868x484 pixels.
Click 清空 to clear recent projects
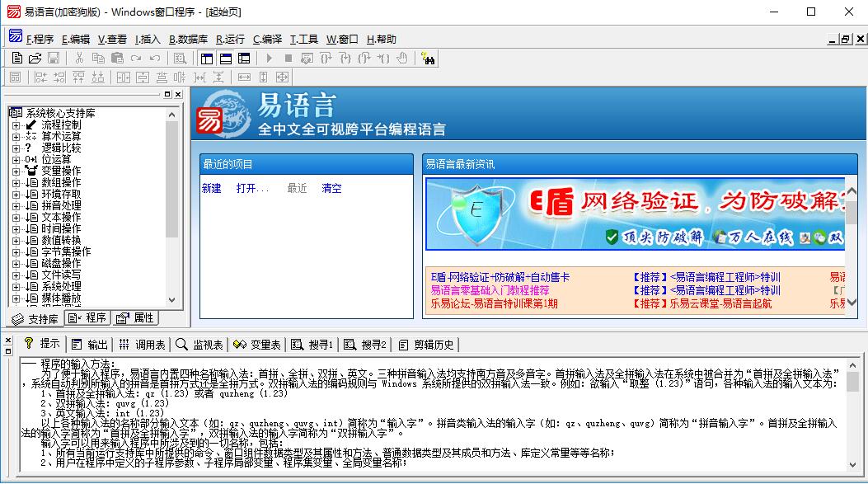pyautogui.click(x=330, y=188)
